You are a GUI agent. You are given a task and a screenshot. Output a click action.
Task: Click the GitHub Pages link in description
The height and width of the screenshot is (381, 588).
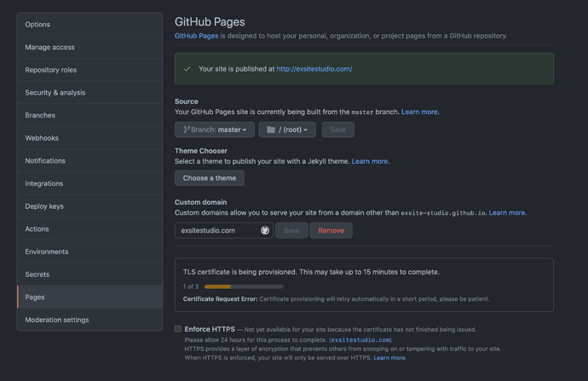coord(197,36)
